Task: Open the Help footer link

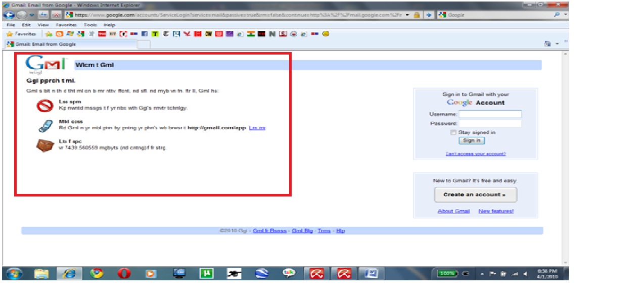Action: pos(340,231)
